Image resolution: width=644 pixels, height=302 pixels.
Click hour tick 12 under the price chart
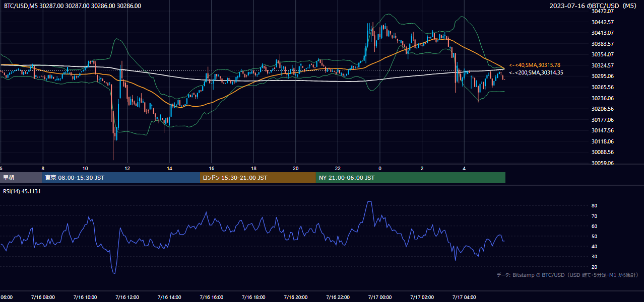pyautogui.click(x=127, y=169)
